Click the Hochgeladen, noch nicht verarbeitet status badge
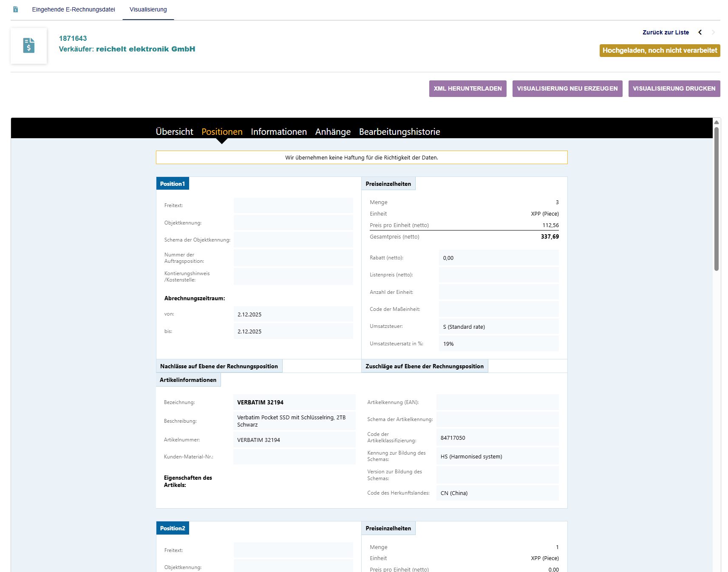 pyautogui.click(x=660, y=51)
